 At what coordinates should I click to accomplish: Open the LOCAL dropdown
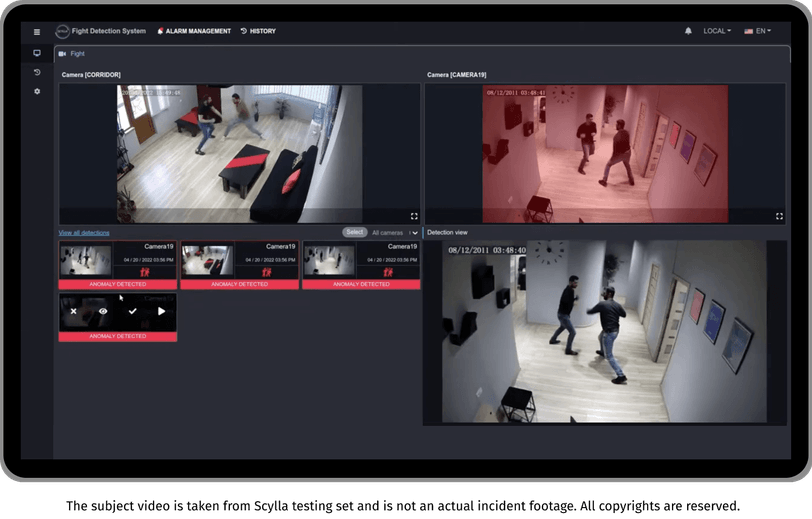(717, 31)
